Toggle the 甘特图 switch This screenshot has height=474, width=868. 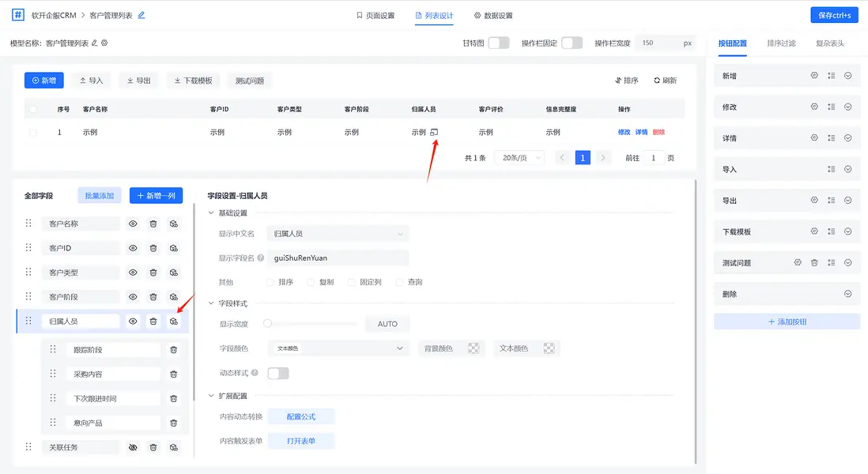point(499,43)
